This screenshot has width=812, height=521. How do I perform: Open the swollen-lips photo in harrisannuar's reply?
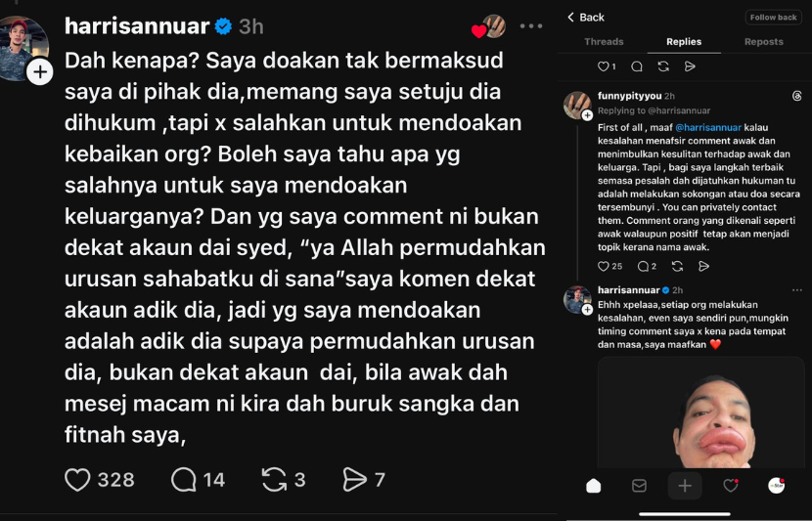pos(700,412)
